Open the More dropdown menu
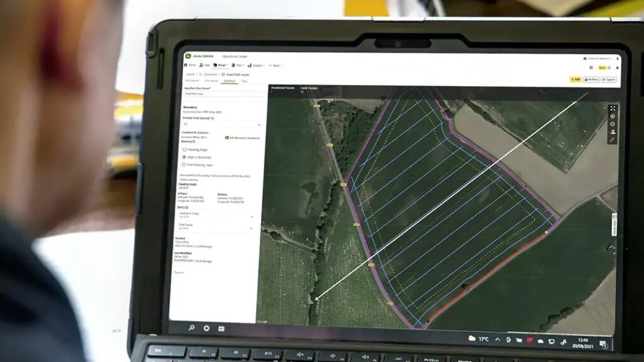This screenshot has width=644, height=362. 275,65
